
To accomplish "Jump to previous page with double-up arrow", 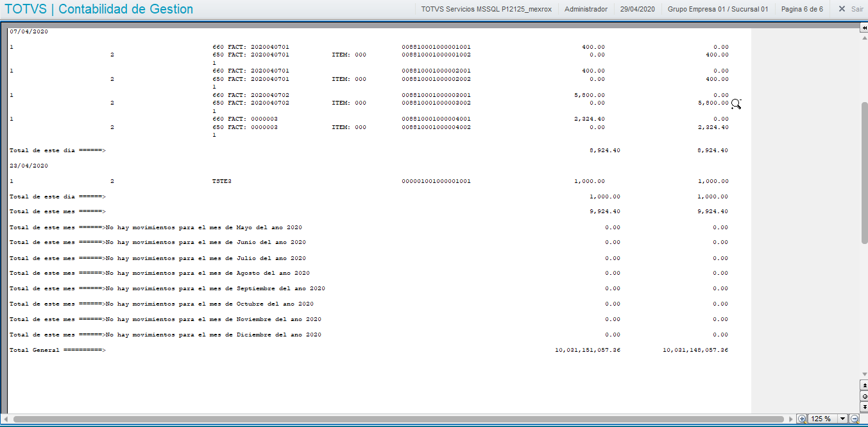I will click(x=864, y=385).
